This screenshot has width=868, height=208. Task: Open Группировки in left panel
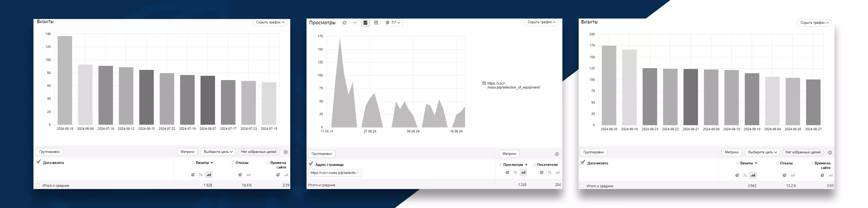point(50,152)
